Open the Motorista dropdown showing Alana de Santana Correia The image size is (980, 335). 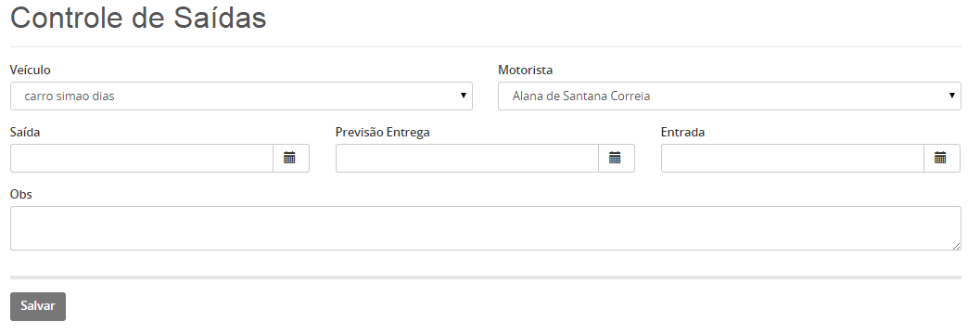pyautogui.click(x=730, y=97)
